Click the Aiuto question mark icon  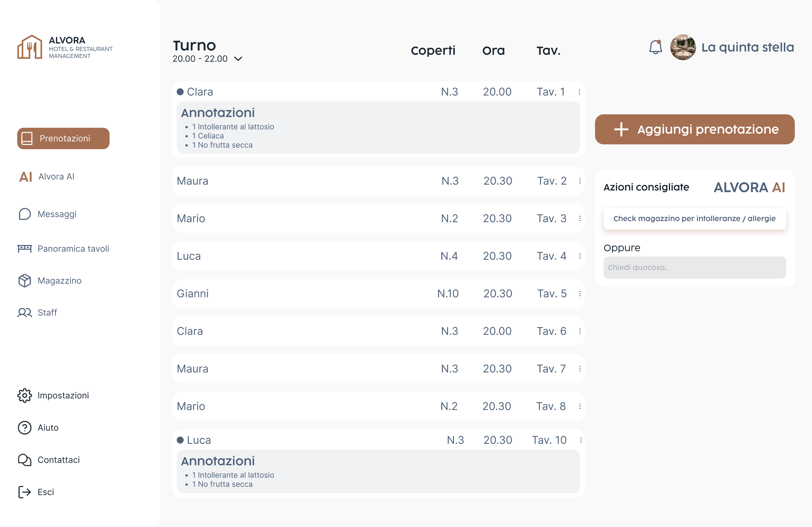tap(25, 428)
